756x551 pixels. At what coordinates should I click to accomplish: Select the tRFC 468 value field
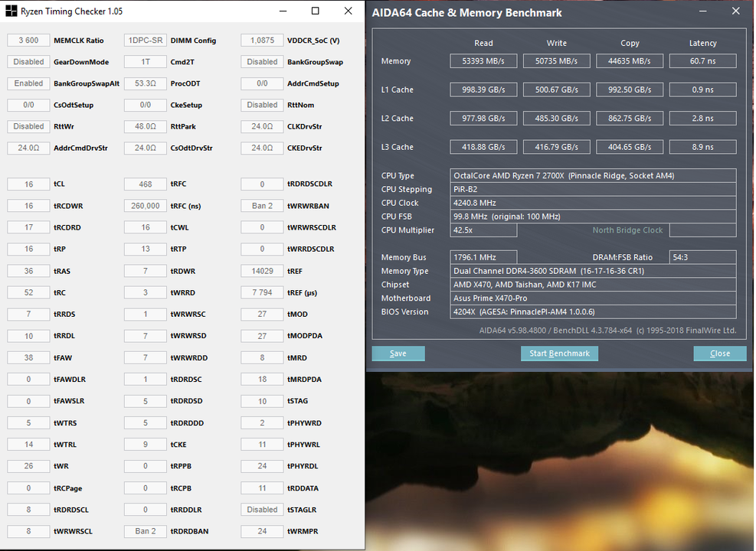pos(145,184)
